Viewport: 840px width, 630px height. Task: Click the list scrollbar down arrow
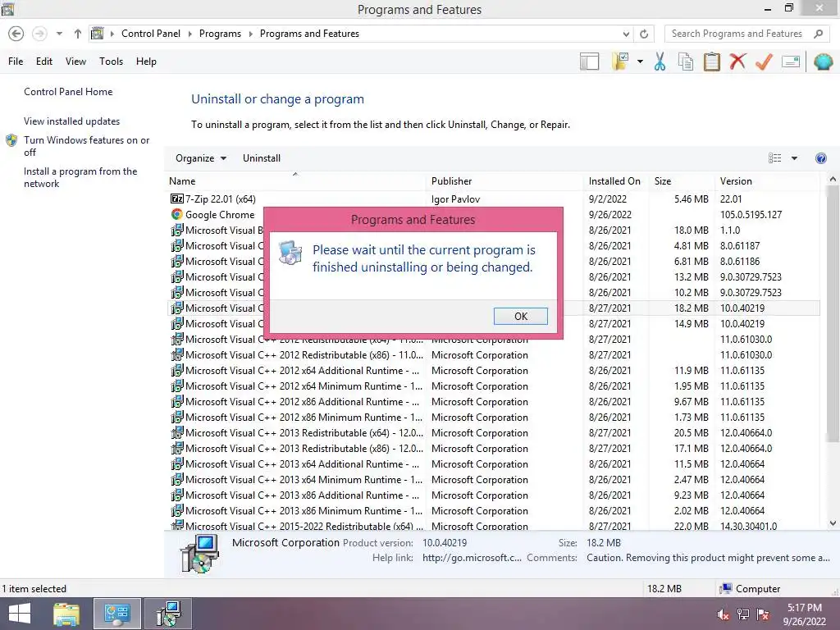tap(833, 523)
